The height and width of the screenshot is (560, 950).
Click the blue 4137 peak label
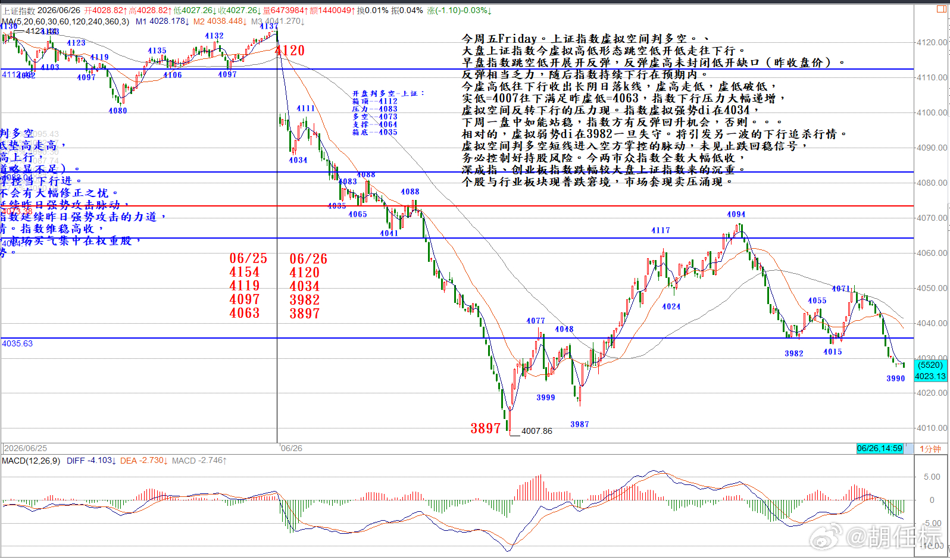[x=268, y=26]
